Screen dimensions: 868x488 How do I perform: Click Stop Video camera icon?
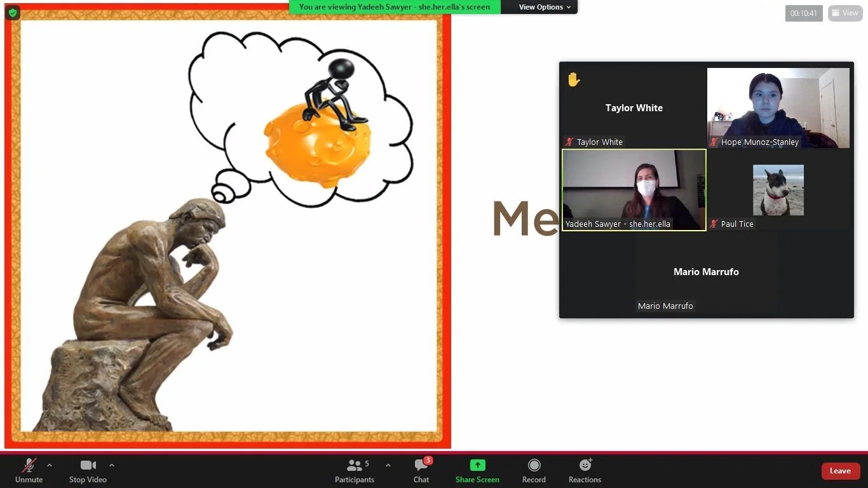(88, 465)
